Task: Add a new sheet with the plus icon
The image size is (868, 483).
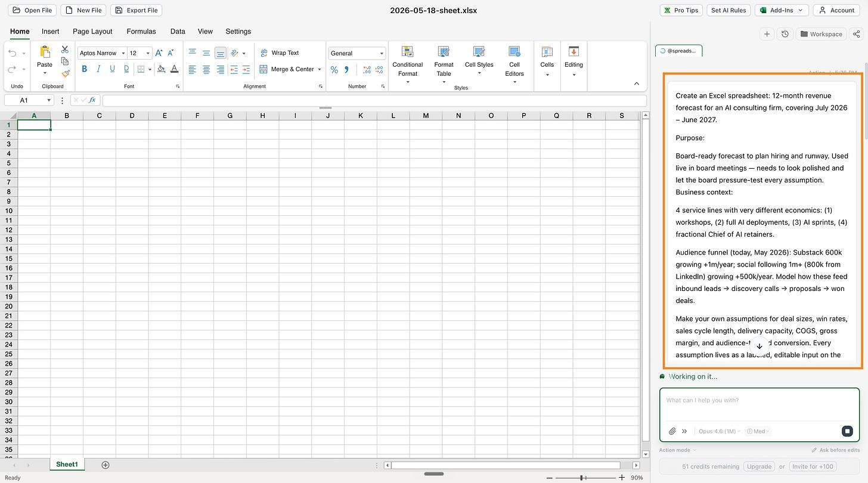Action: (106, 465)
